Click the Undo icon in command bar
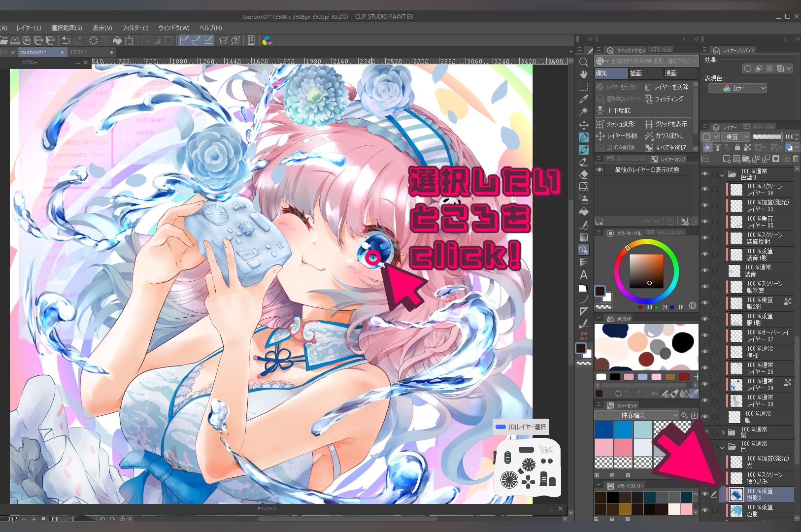The width and height of the screenshot is (801, 532). (66, 40)
